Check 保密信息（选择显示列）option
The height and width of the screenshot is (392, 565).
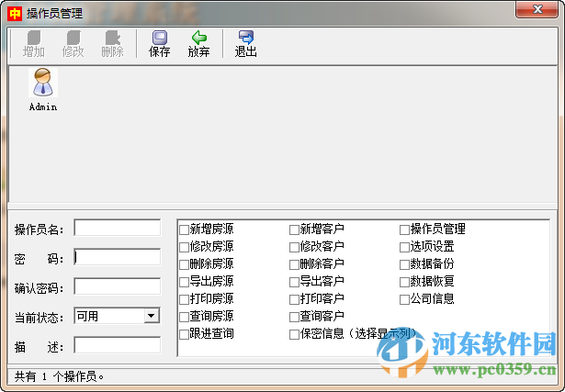(294, 334)
